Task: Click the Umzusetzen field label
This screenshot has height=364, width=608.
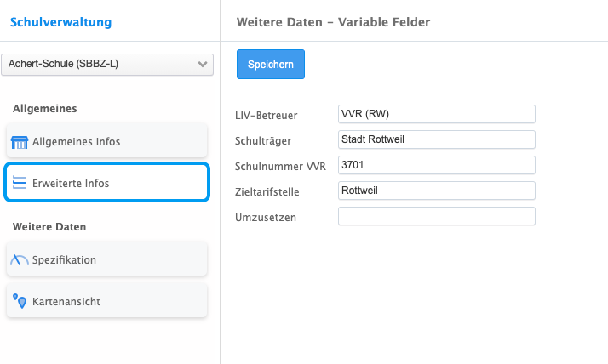Action: tap(265, 217)
